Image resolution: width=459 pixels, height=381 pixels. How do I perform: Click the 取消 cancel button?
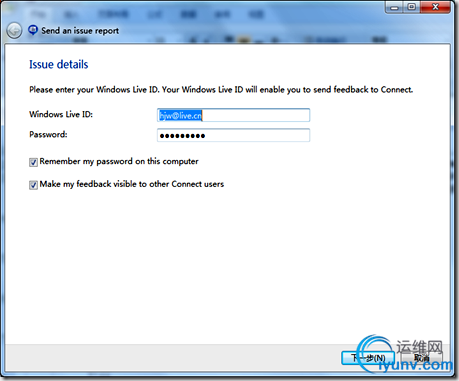422,358
